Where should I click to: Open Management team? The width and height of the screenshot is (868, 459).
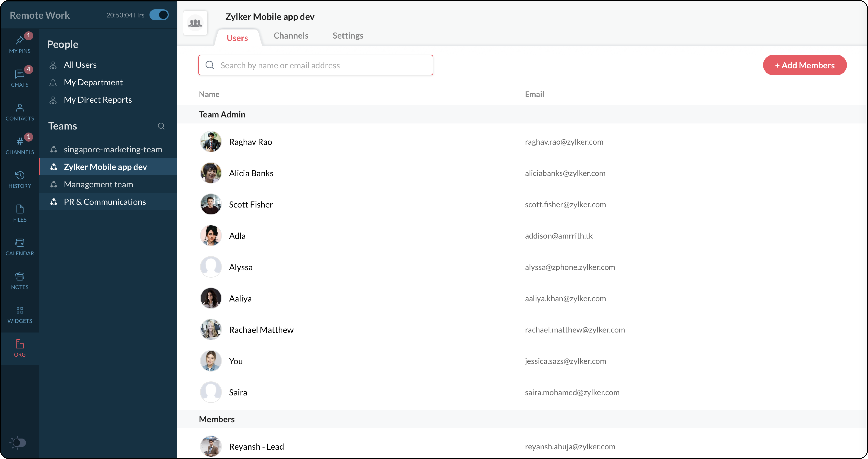108,184
